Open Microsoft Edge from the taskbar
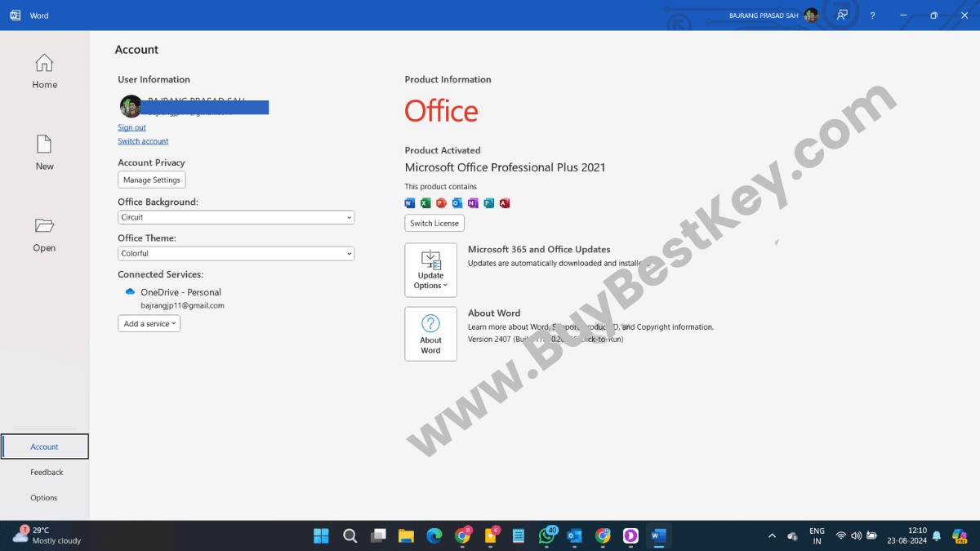Image resolution: width=980 pixels, height=551 pixels. (x=434, y=535)
